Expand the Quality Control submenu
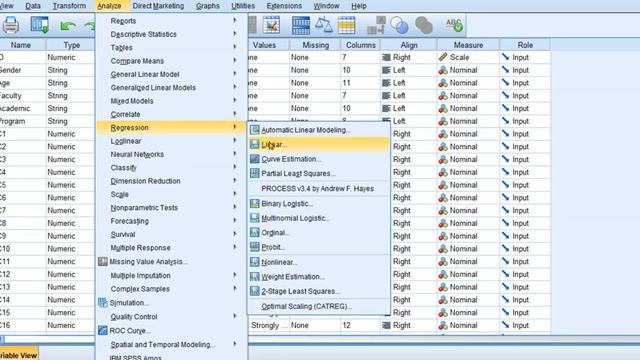640x360 pixels. [235, 316]
